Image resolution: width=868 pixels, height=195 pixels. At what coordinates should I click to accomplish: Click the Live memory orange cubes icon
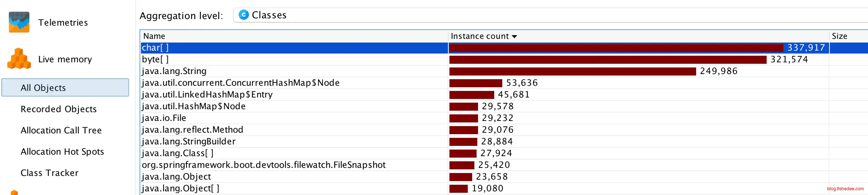click(19, 59)
